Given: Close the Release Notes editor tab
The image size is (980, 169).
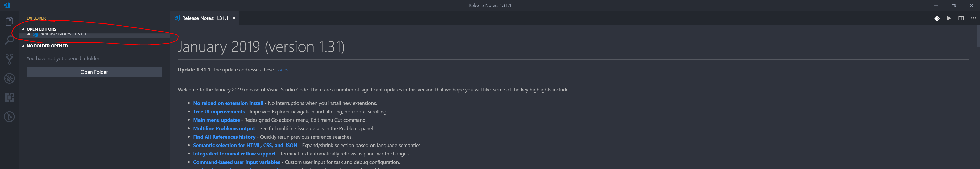Looking at the screenshot, I should pos(234,18).
